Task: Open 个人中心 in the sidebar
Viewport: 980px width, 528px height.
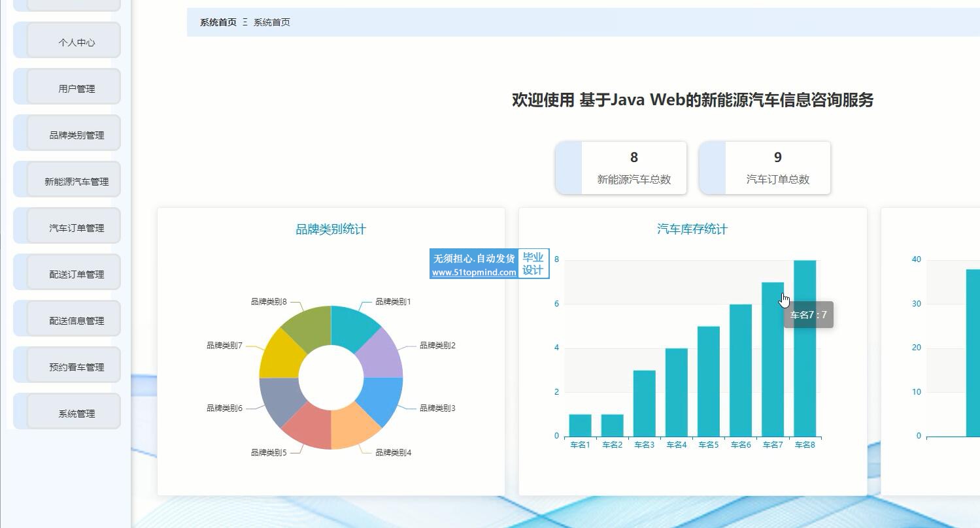Action: (x=76, y=42)
